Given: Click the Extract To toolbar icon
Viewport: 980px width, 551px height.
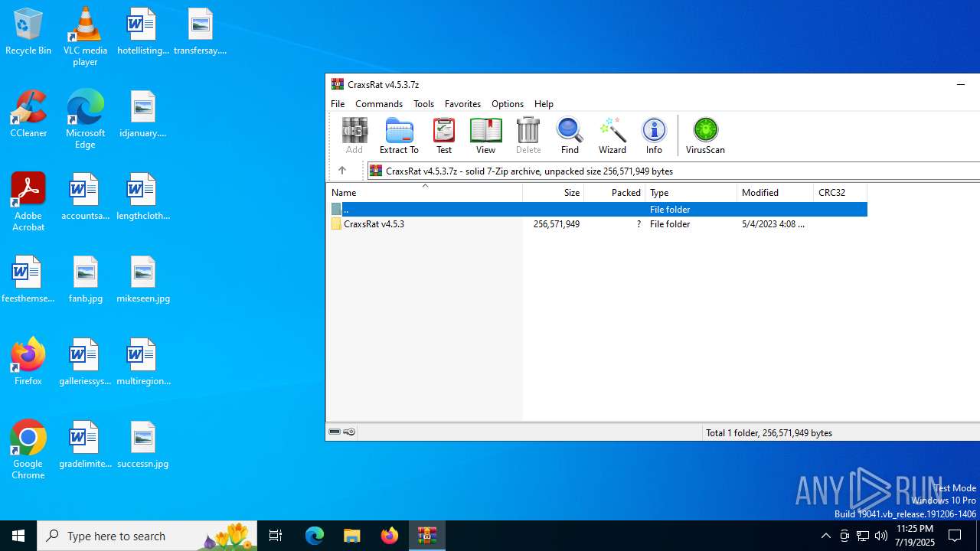Looking at the screenshot, I should [x=399, y=135].
